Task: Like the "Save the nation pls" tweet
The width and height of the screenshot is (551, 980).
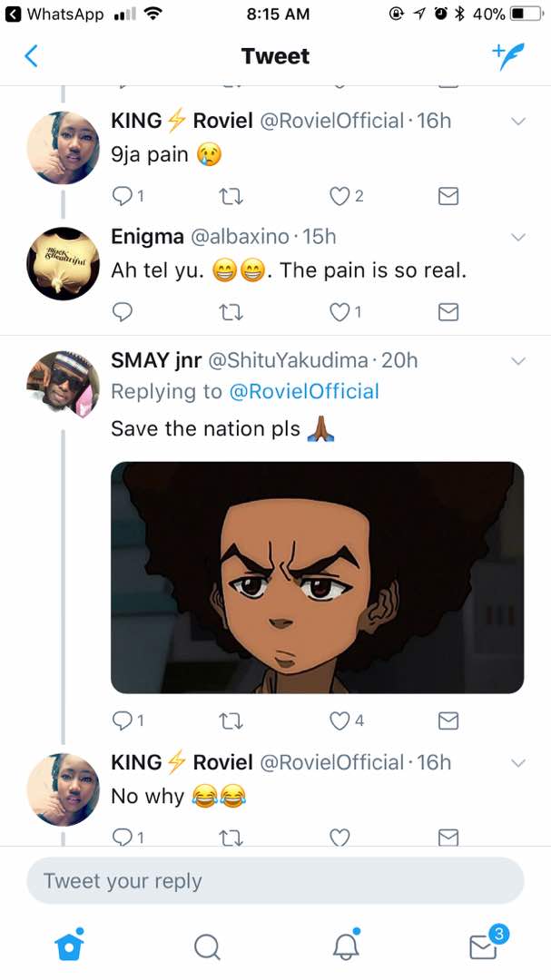Action: click(x=340, y=720)
